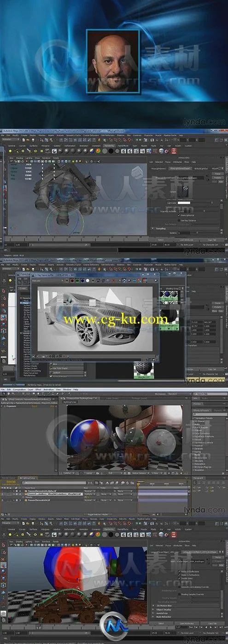Image resolution: width=228 pixels, height=644 pixels.
Task: Toggle the Use Ray Distance checkbox
Action: (179, 220)
